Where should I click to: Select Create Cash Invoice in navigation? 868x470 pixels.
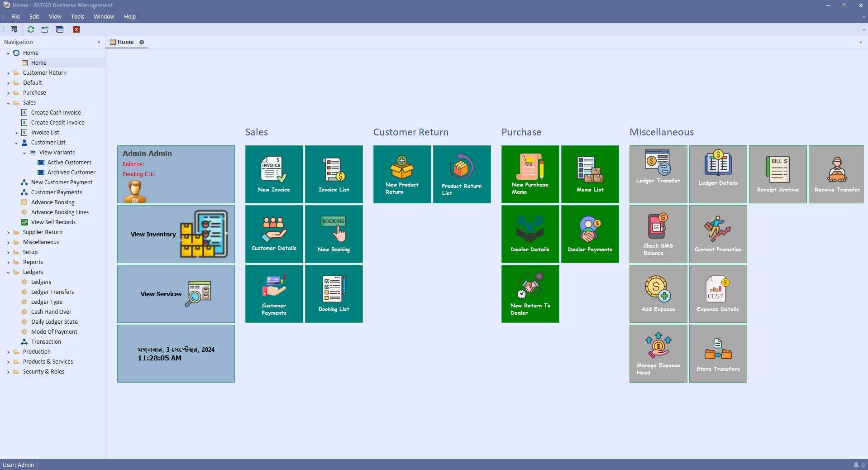(x=56, y=113)
